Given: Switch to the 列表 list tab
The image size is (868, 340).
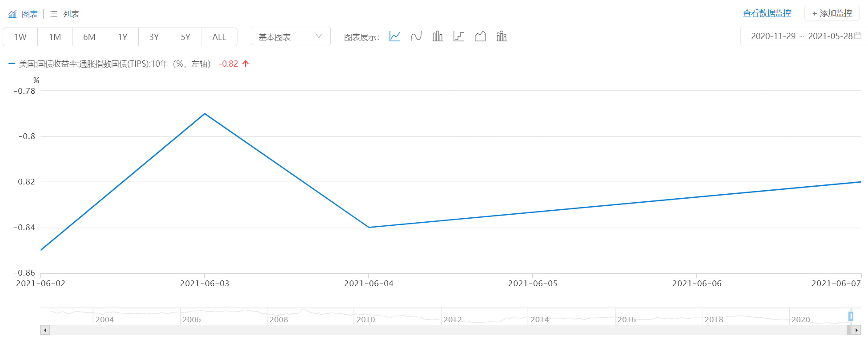Looking at the screenshot, I should (65, 14).
